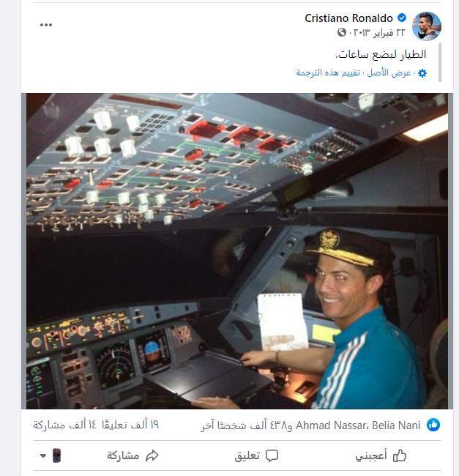Screen dimensions: 459x476
Task: Click the public globe privacy icon
Action: (342, 32)
